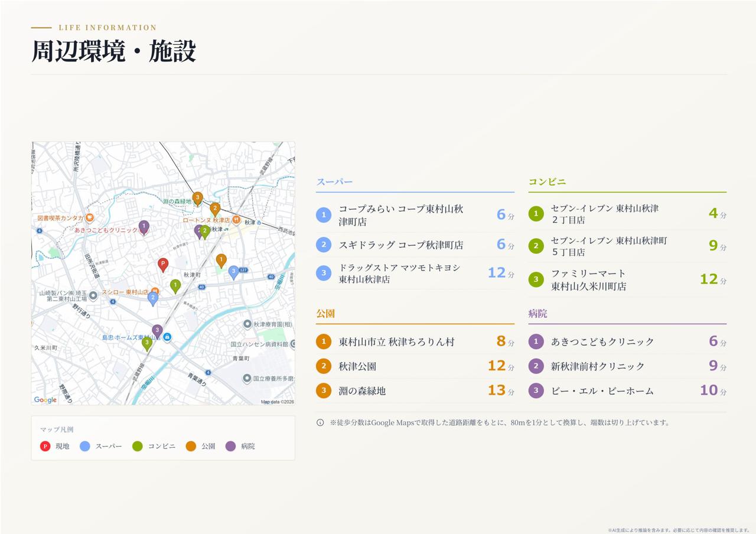The height and width of the screenshot is (534, 756).
Task: Select the blue スーパー legend swatch
Action: [85, 446]
